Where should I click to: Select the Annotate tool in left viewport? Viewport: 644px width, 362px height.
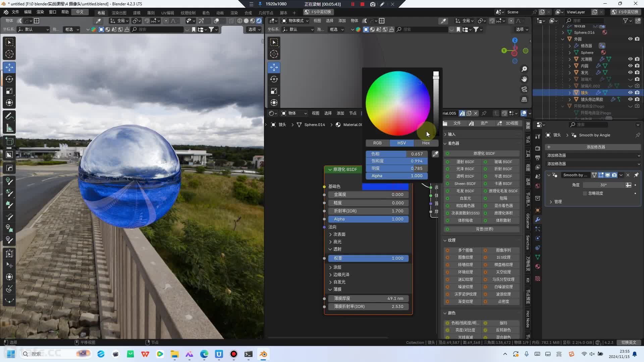click(x=9, y=116)
